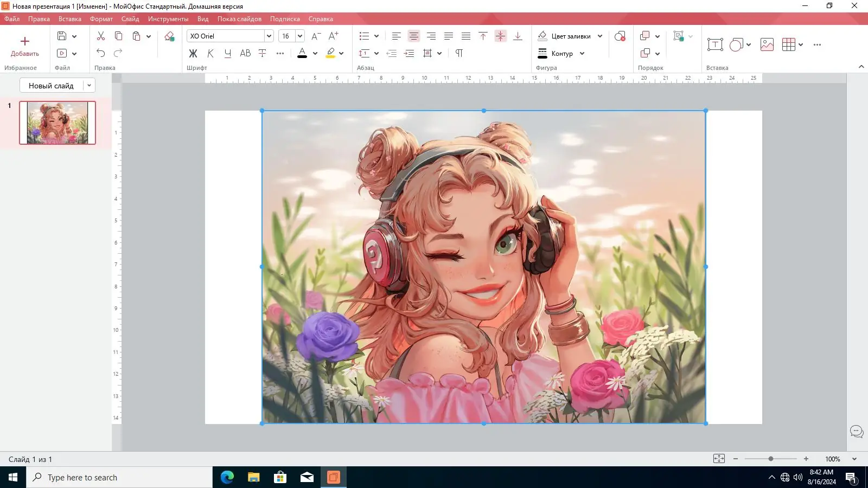Open the Вставка menu
This screenshot has width=868, height=488.
pyautogui.click(x=70, y=19)
